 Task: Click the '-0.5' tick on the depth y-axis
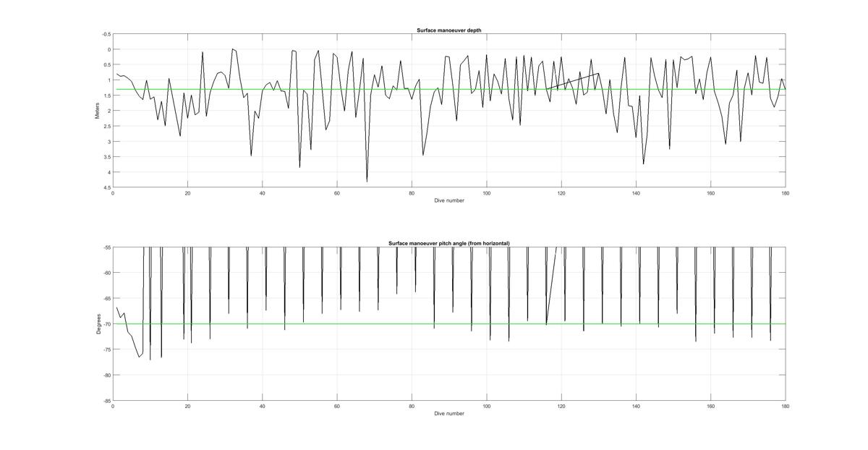tap(107, 35)
